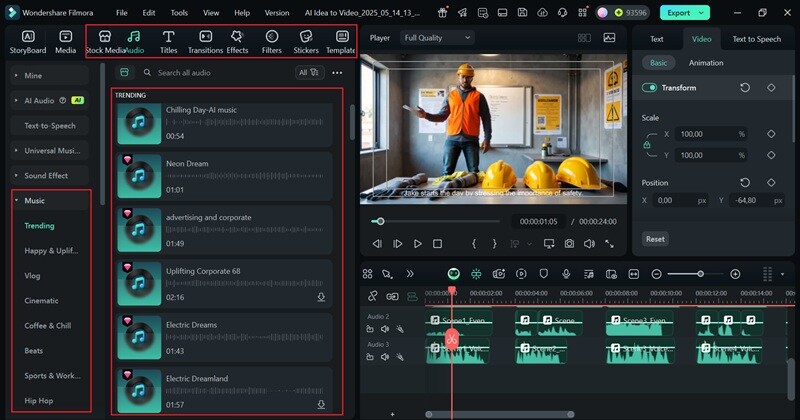Open the Transitions panel
This screenshot has height=420, width=800.
(x=205, y=42)
